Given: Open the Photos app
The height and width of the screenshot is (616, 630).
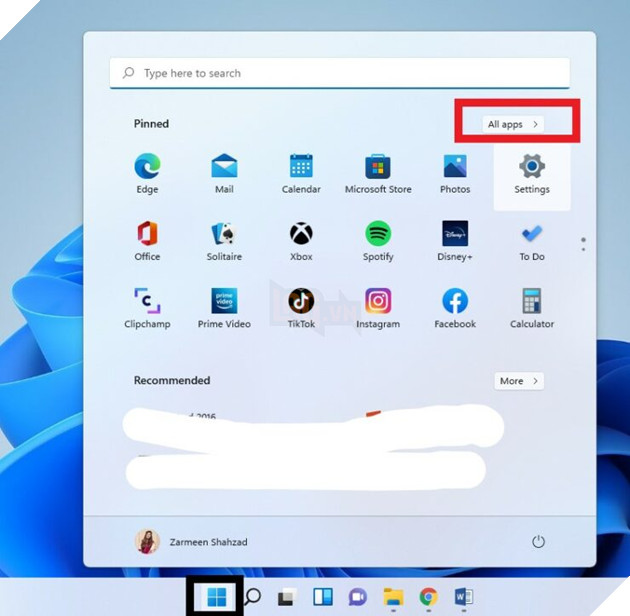Looking at the screenshot, I should tap(455, 173).
